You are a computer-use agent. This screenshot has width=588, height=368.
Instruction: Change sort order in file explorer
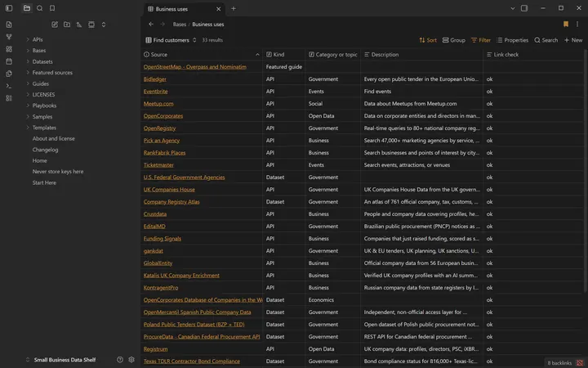[x=79, y=25]
